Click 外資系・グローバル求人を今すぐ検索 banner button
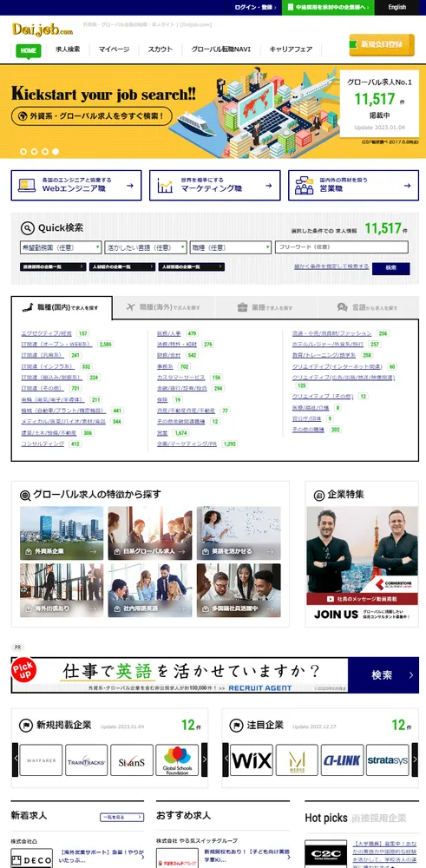 pos(92,116)
